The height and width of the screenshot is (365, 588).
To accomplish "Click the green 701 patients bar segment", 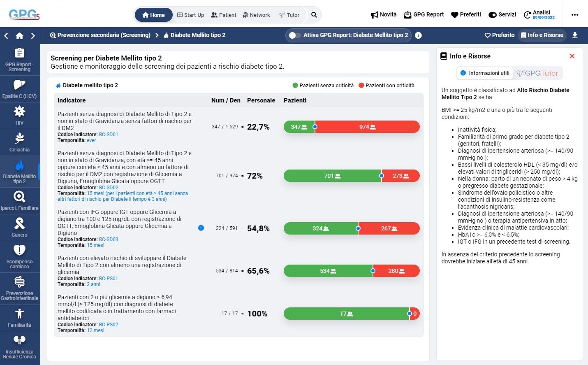I will pyautogui.click(x=332, y=176).
